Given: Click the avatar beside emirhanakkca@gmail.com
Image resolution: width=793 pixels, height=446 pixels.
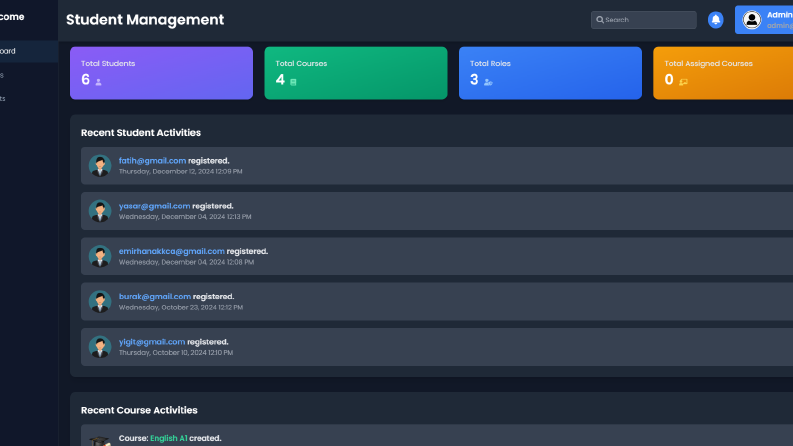Looking at the screenshot, I should [100, 256].
